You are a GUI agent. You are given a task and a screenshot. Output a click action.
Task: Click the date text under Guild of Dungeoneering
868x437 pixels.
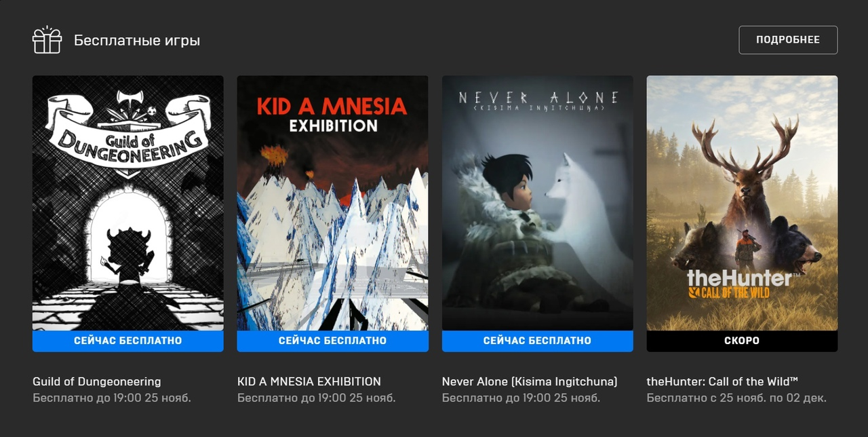coord(112,398)
